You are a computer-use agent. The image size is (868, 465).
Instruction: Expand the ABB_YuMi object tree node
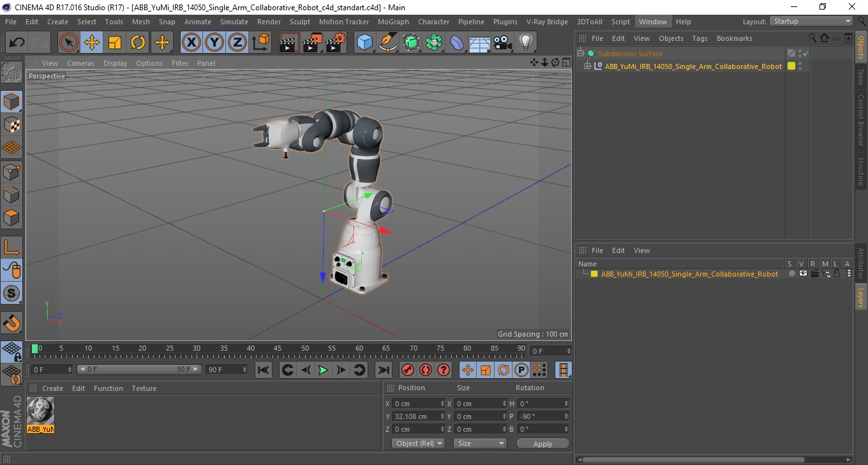point(588,66)
